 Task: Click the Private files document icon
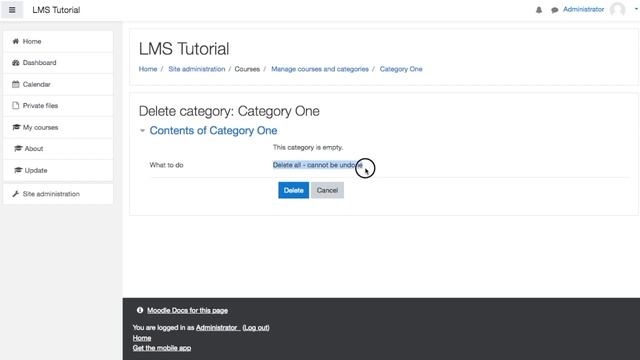(x=16, y=106)
